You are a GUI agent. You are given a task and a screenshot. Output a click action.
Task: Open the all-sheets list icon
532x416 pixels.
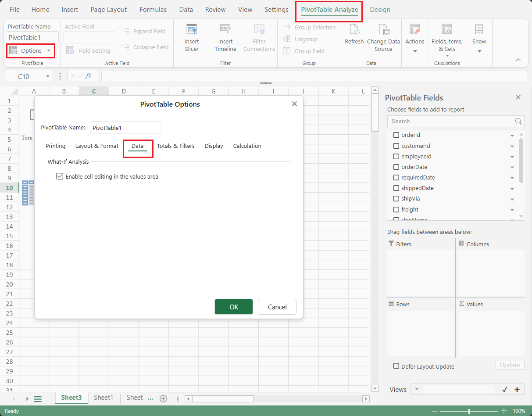coord(38,399)
